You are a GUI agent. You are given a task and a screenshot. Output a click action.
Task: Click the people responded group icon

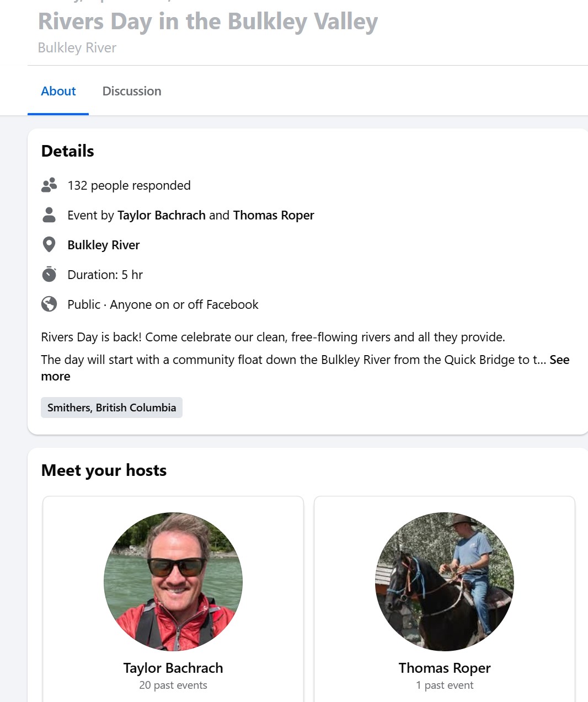pos(49,185)
